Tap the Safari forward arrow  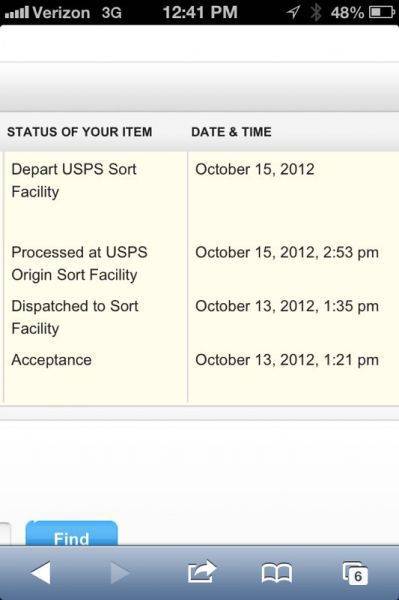[x=120, y=573]
